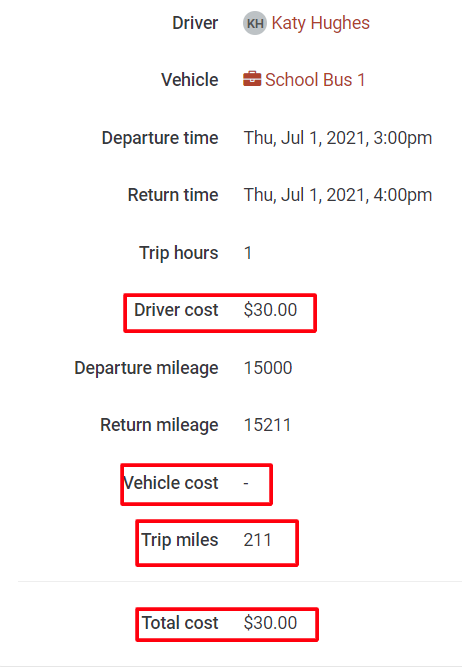Click the Driver field label

pyautogui.click(x=195, y=23)
